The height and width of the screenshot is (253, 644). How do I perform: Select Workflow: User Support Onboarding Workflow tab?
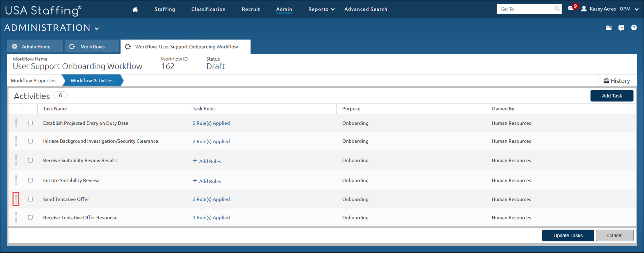(185, 47)
